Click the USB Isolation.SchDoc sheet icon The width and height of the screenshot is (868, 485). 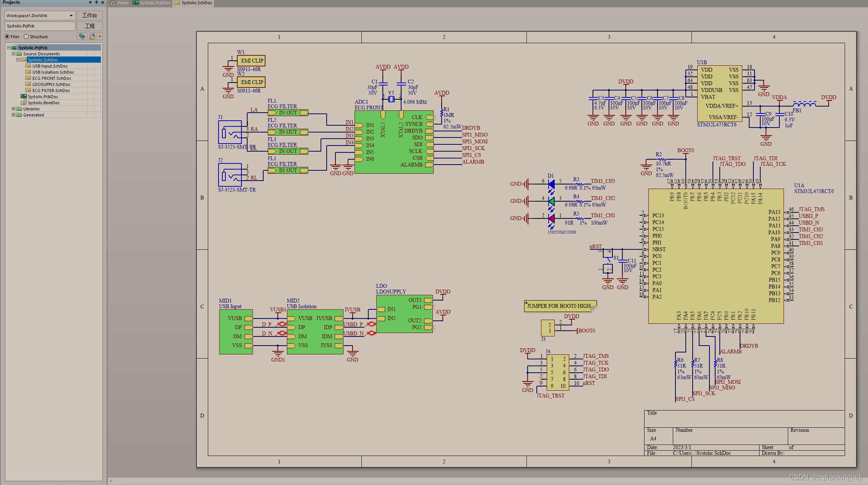pyautogui.click(x=28, y=72)
